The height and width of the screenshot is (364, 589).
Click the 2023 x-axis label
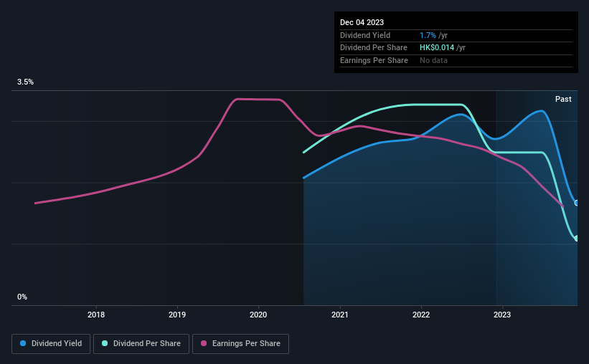(502, 315)
